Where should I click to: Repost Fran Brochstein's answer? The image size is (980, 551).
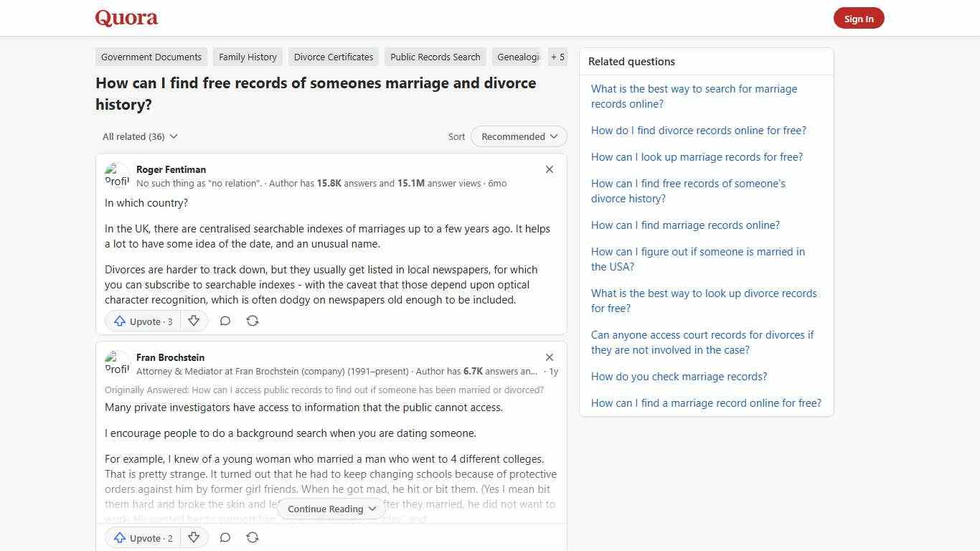coord(252,537)
